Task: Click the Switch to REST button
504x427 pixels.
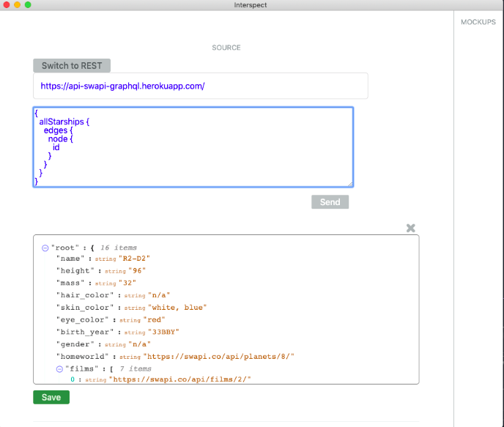Action: coord(72,65)
